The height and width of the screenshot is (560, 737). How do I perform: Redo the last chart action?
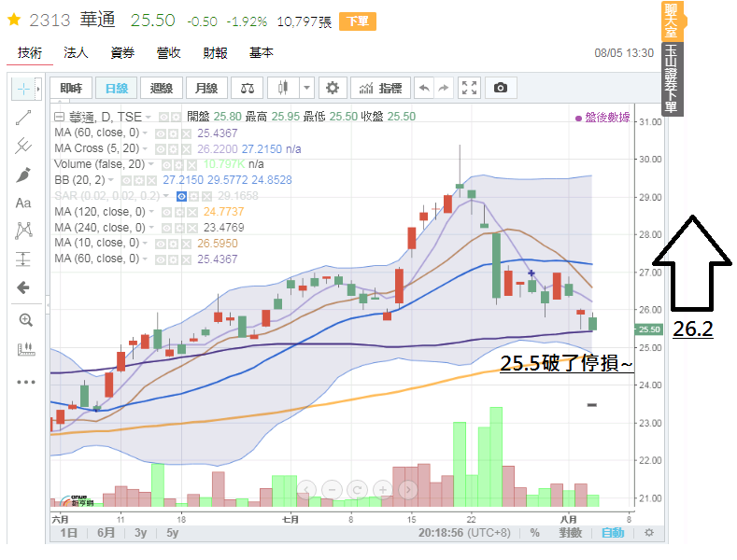444,88
